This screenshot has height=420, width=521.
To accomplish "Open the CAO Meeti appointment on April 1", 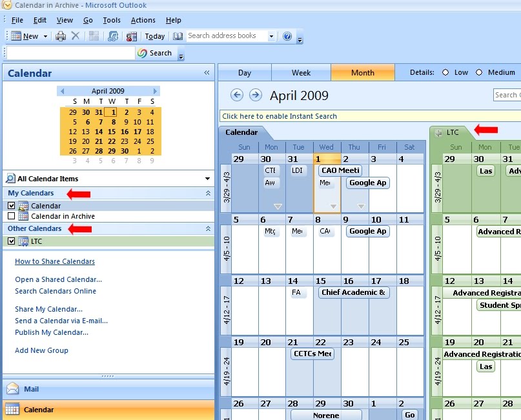I will [340, 171].
